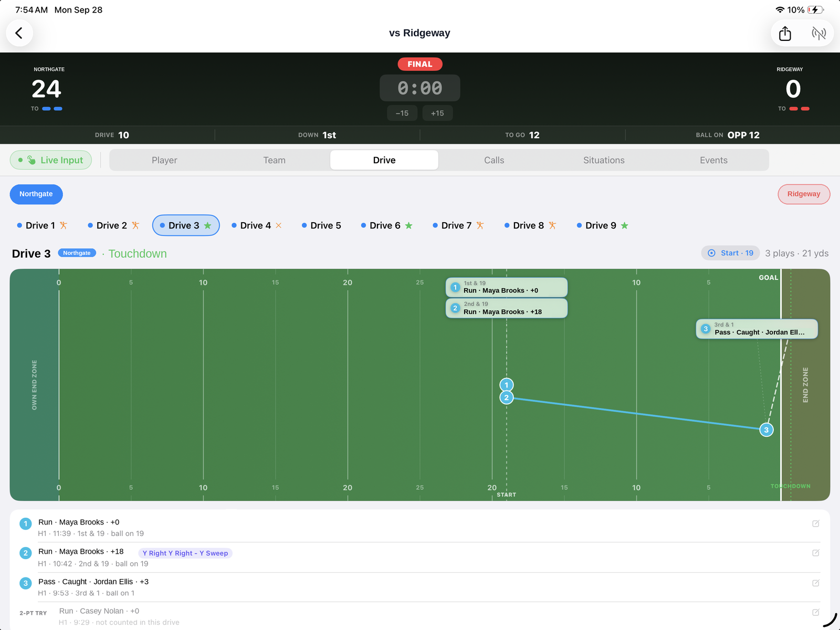Tap the FINAL status badge
The image size is (840, 630).
click(x=420, y=64)
